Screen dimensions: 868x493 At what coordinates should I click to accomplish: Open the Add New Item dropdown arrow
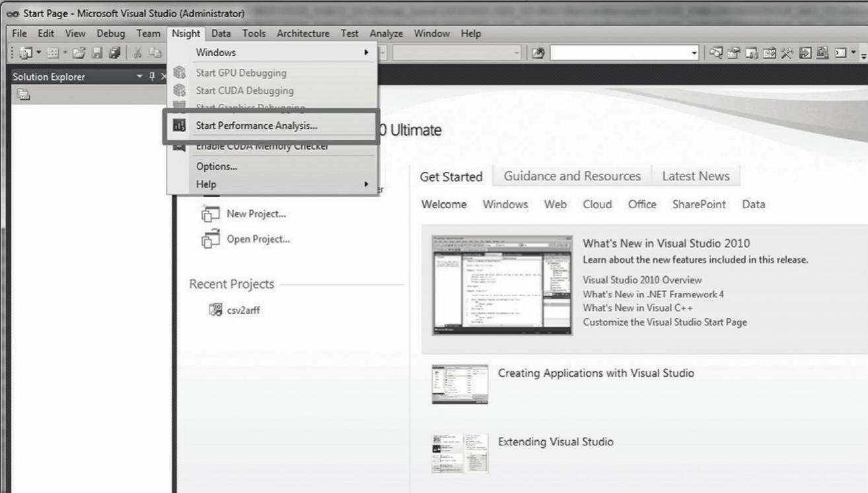tap(64, 53)
